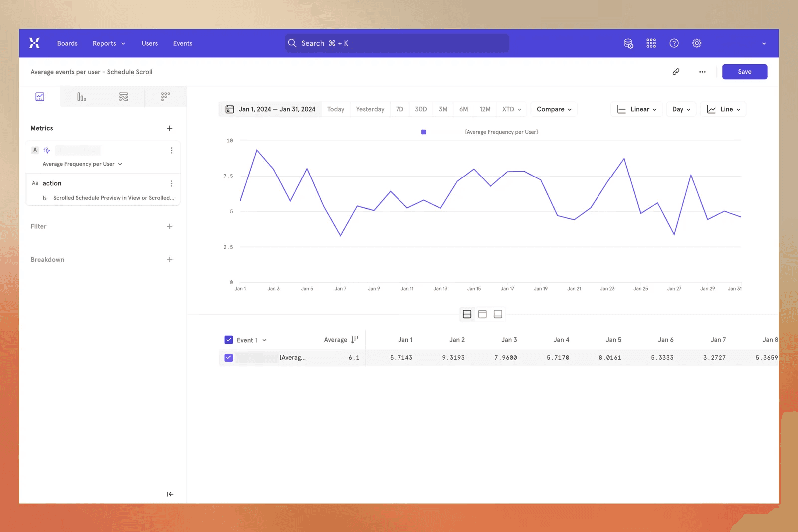Viewport: 798px width, 532px height.
Task: Open XTD date range dropdown
Action: click(512, 109)
